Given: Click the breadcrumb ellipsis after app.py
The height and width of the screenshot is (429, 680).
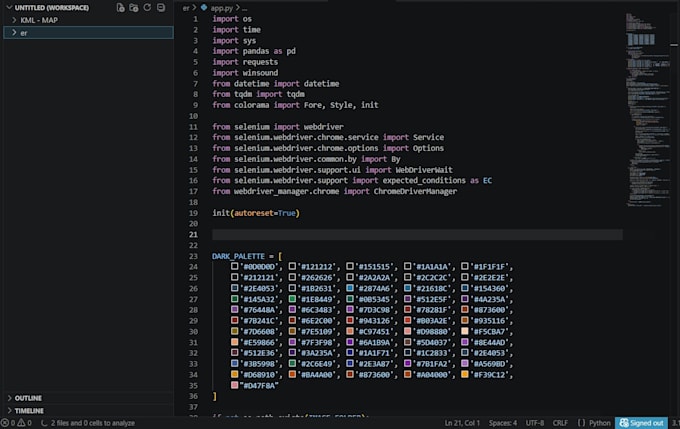Looking at the screenshot, I should tap(245, 8).
